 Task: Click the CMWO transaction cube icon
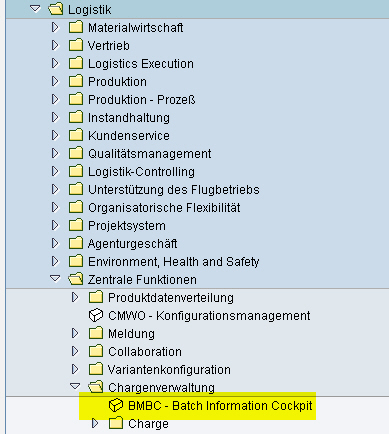(96, 316)
